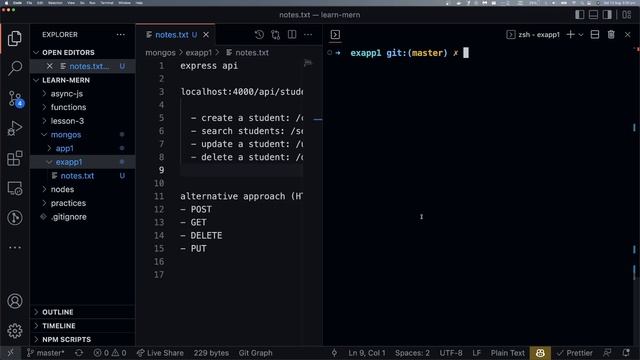Expand the Timeline section
The image size is (640, 360).
[82, 326]
